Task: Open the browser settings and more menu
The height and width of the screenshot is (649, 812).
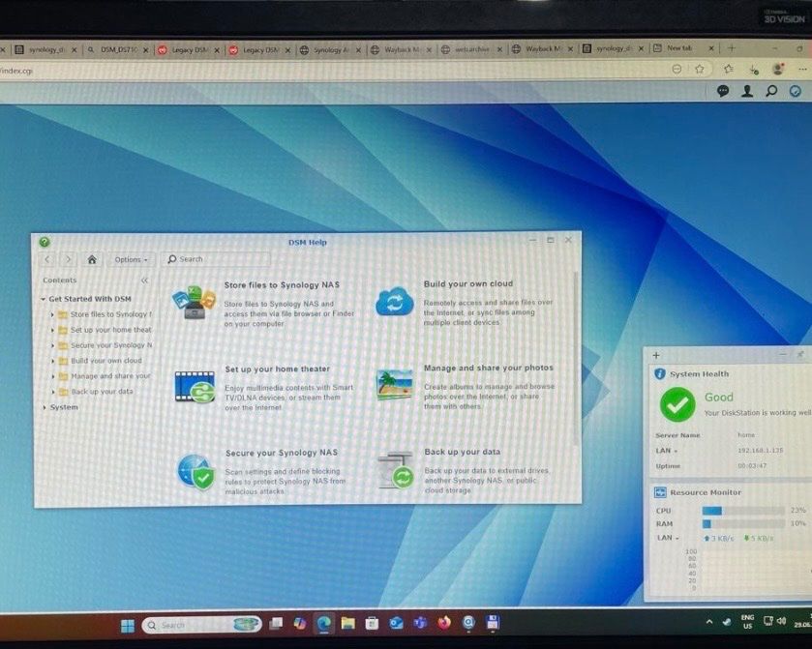Action: [802, 69]
